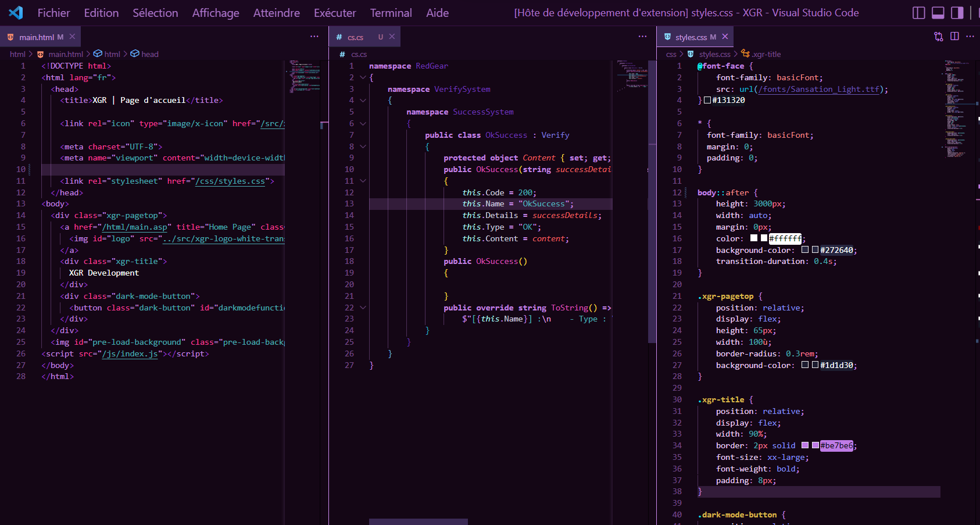Toggle the primary side bar layout icon
The width and height of the screenshot is (980, 525).
click(919, 13)
